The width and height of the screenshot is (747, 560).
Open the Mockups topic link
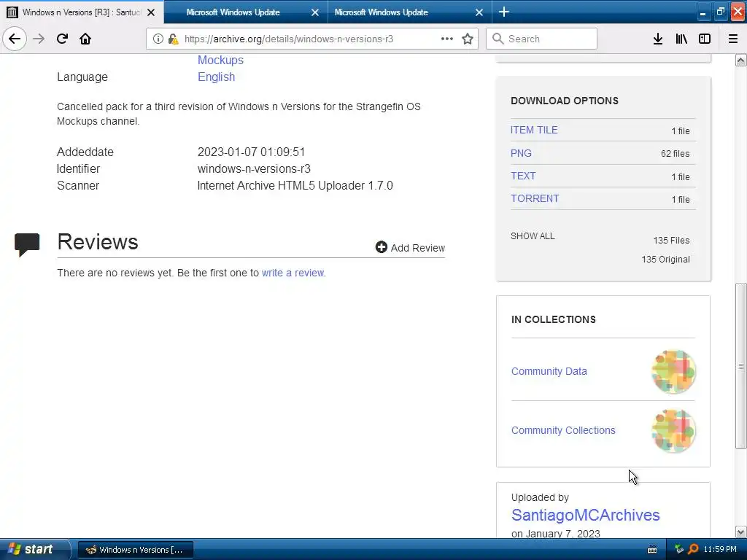(220, 60)
